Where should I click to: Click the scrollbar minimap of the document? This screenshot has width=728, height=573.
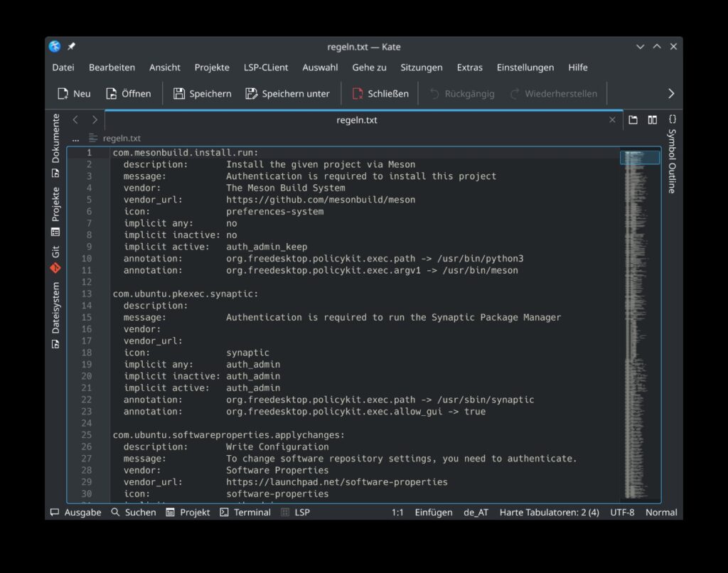(x=640, y=324)
